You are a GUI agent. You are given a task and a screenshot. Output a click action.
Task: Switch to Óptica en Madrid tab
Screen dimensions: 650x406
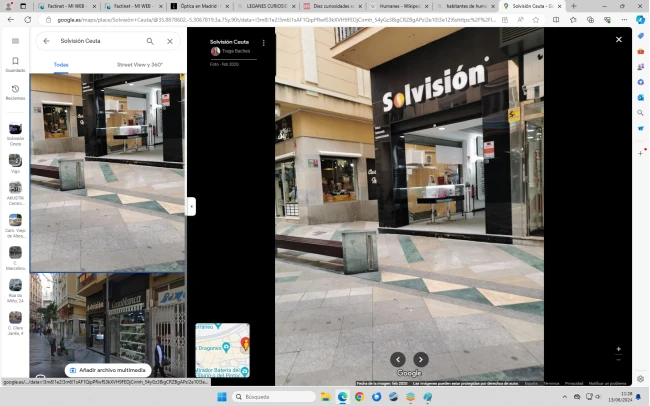pyautogui.click(x=200, y=6)
